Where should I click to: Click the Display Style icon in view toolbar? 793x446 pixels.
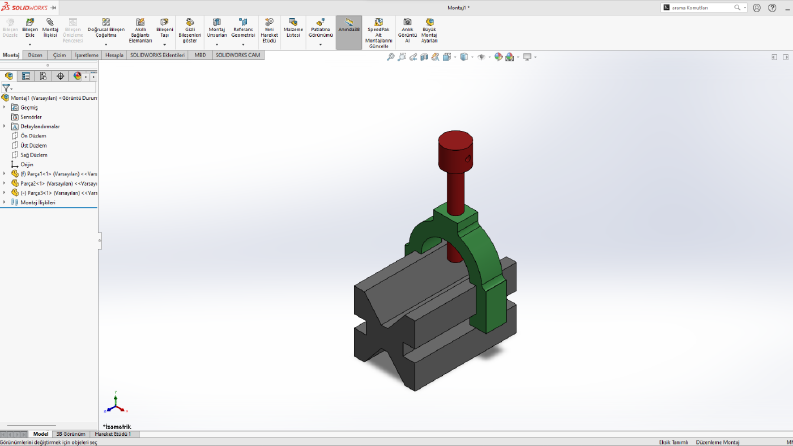[x=464, y=57]
